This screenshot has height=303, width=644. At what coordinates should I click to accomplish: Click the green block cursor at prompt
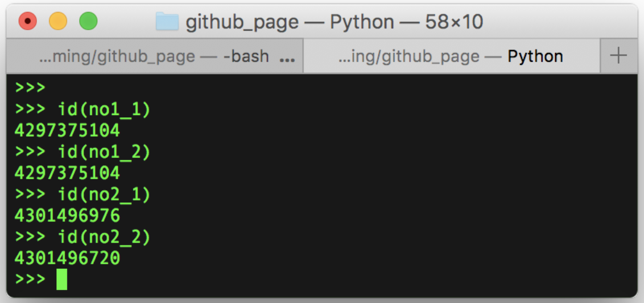[x=61, y=279]
